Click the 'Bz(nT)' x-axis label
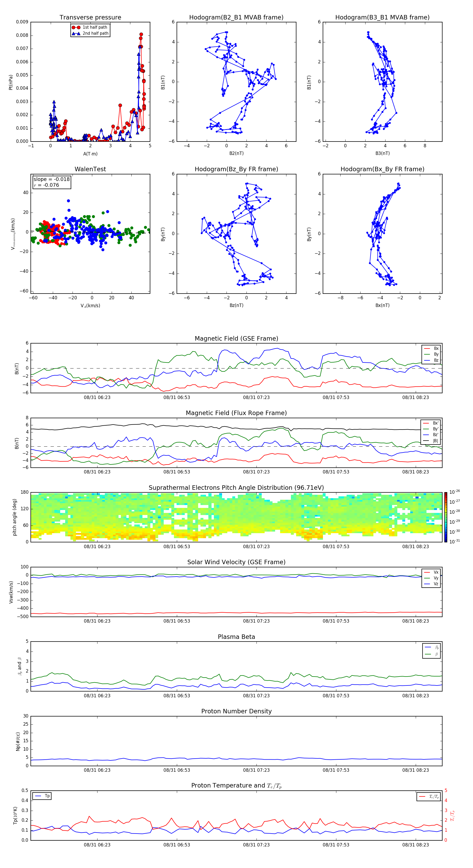473x868 pixels. tap(236, 305)
